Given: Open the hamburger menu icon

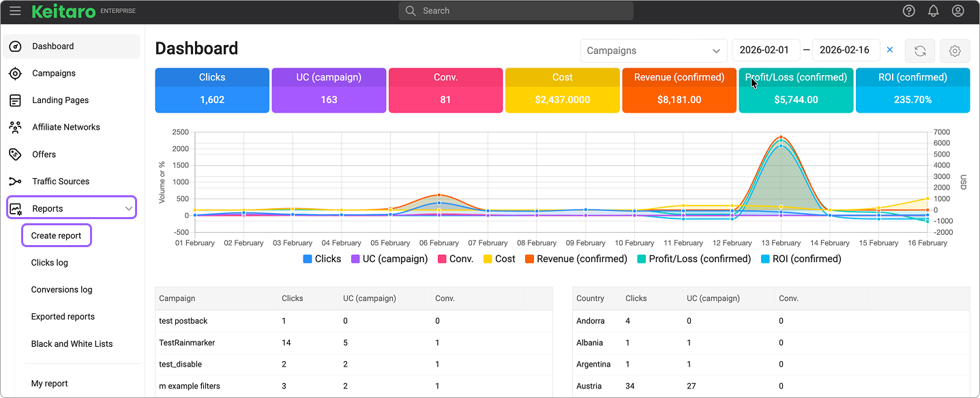Looking at the screenshot, I should point(15,11).
